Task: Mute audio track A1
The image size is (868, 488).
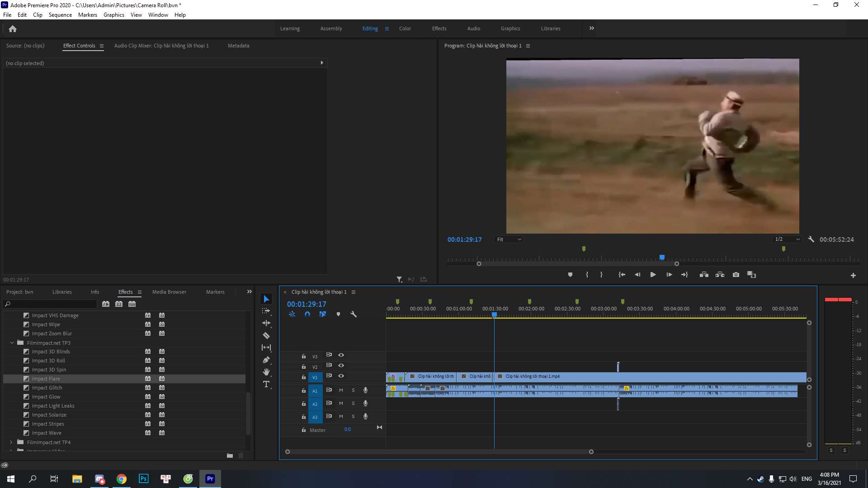Action: point(341,390)
